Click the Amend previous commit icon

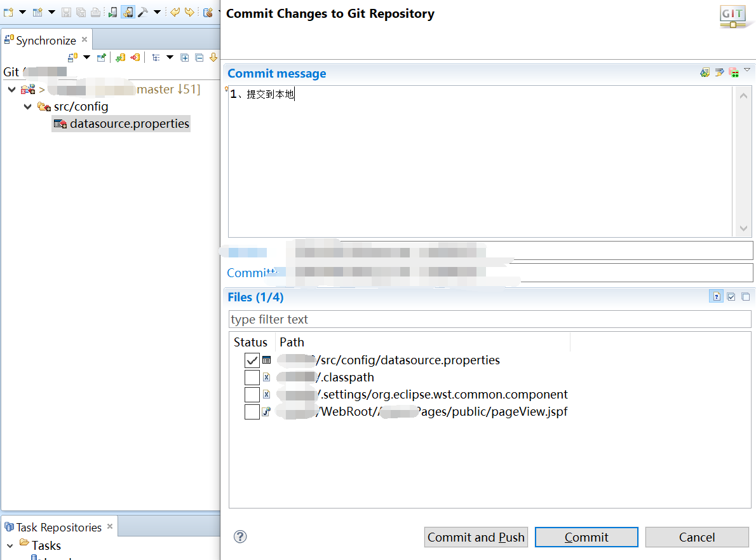pos(705,72)
